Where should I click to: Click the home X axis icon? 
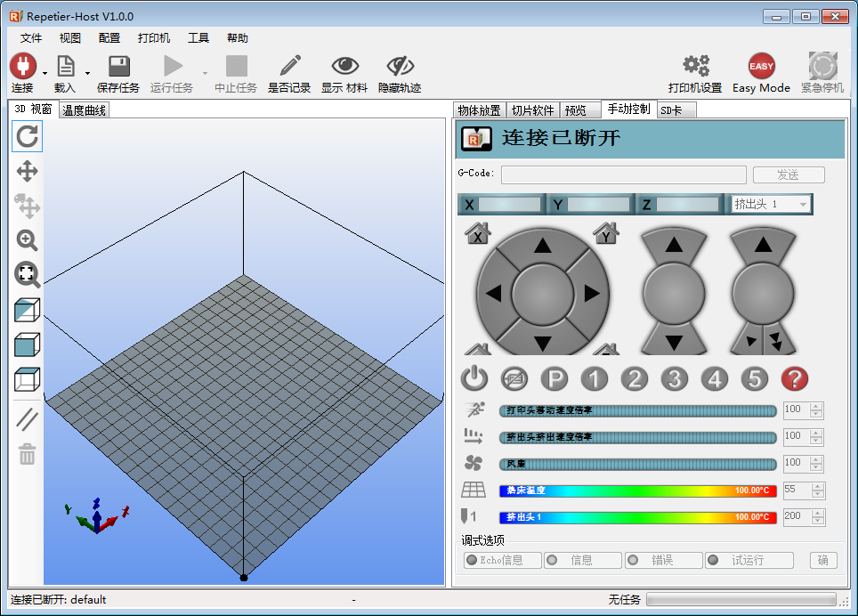pos(478,233)
